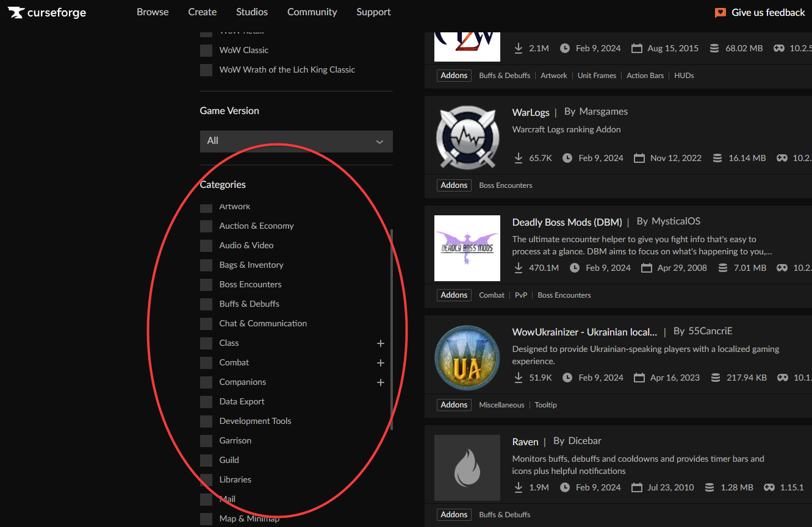The height and width of the screenshot is (527, 812).
Task: Expand the Combat category plus icon
Action: point(380,363)
